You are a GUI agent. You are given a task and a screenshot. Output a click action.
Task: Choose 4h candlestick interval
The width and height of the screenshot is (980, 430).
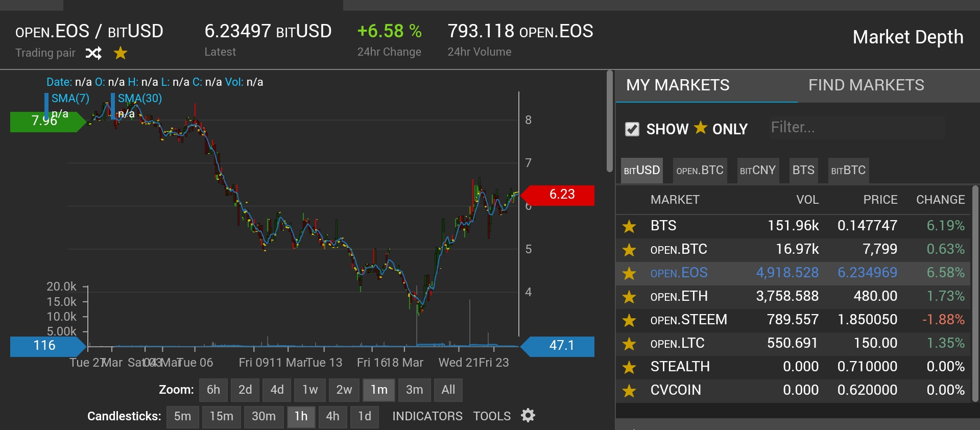coord(332,416)
